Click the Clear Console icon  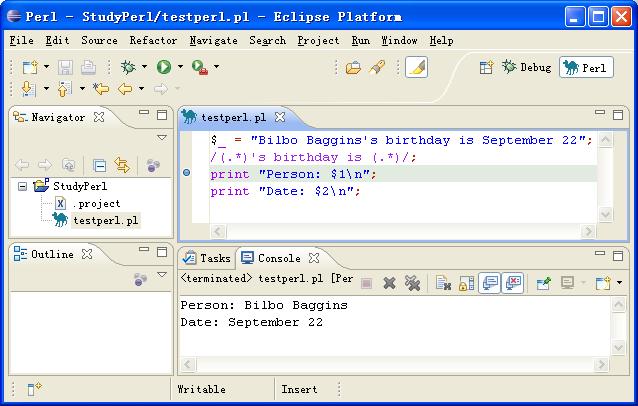tap(443, 284)
